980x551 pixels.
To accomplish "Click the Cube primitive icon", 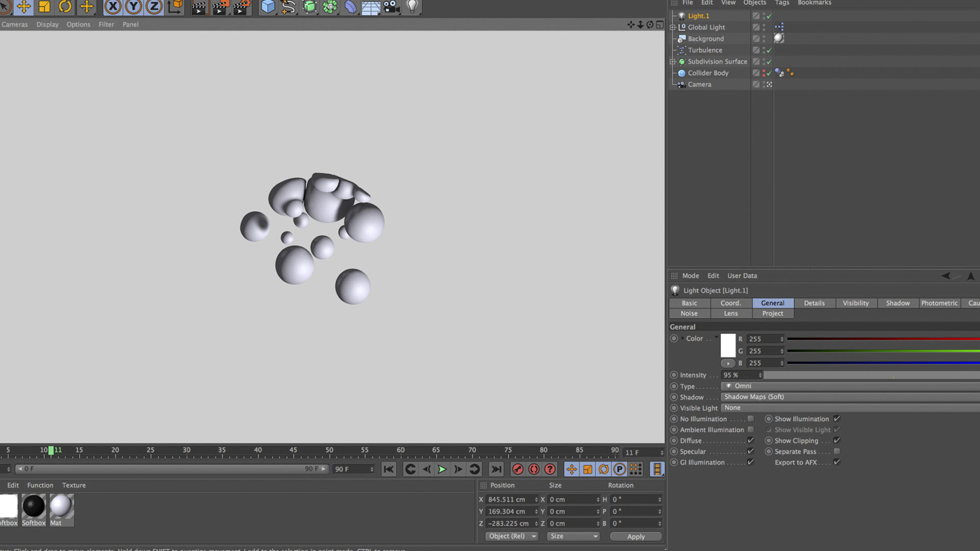I will 268,7.
